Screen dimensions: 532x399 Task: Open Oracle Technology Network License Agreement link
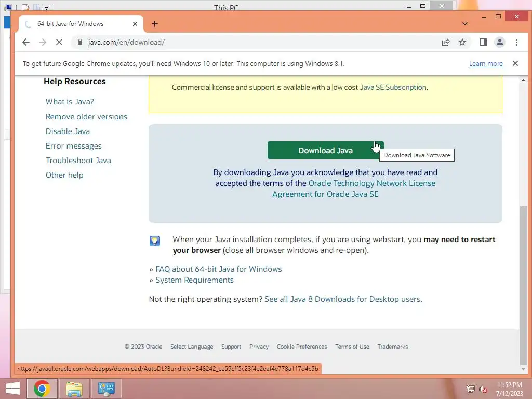point(354,189)
